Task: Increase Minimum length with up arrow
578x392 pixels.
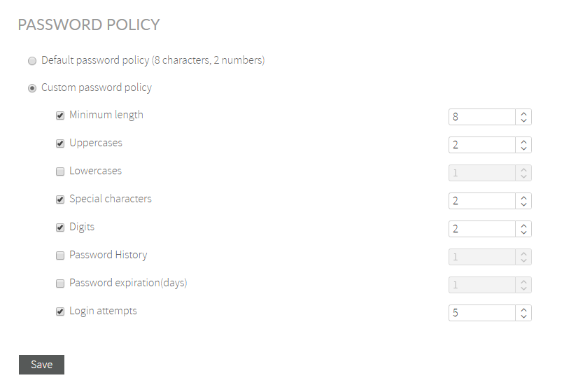Action: coord(523,113)
